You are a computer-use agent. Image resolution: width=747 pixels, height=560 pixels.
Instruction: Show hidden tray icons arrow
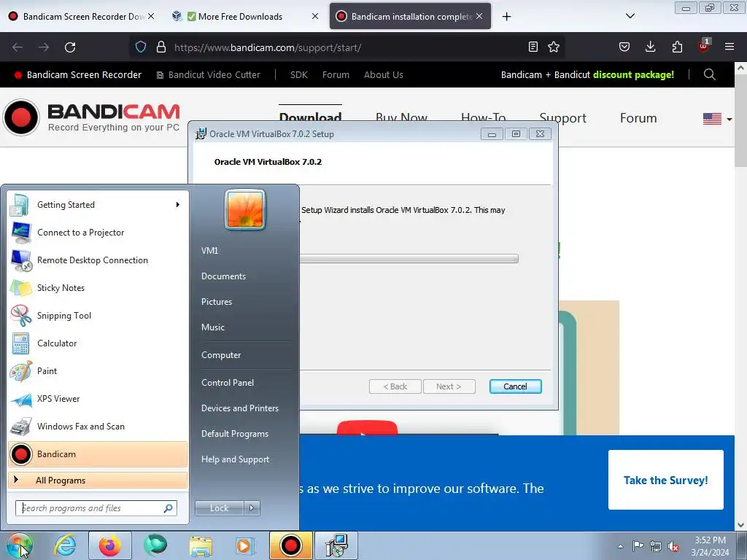click(x=620, y=546)
